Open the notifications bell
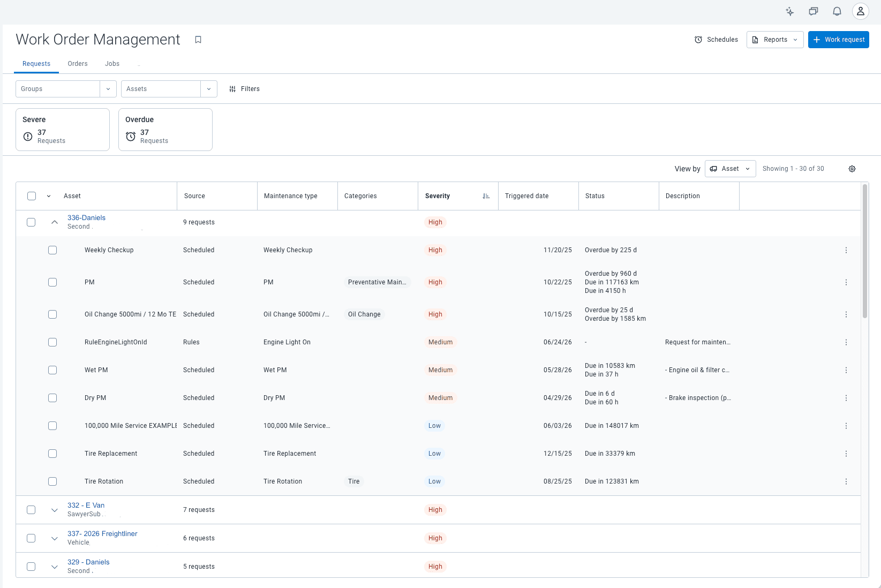 pos(837,11)
